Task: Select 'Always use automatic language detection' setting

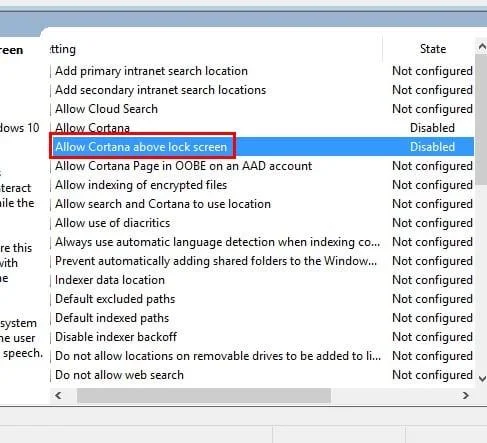Action: tap(217, 242)
